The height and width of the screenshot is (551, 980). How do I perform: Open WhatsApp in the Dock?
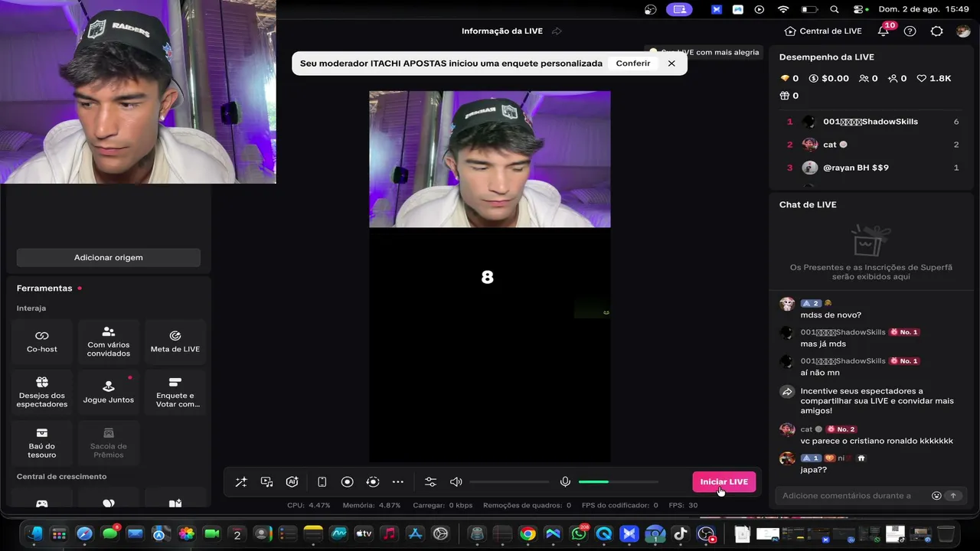[x=578, y=534]
